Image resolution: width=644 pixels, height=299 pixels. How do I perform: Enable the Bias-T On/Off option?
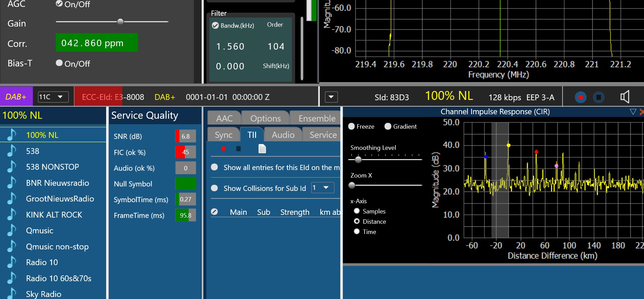click(x=59, y=63)
